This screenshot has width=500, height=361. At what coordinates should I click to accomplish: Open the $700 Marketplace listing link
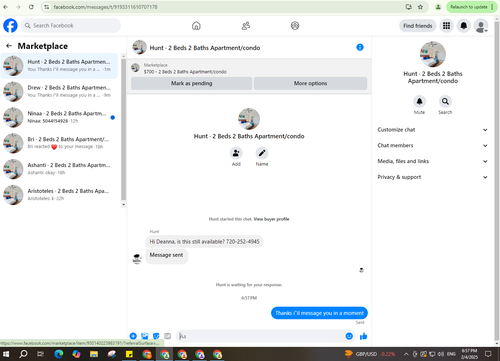(185, 72)
